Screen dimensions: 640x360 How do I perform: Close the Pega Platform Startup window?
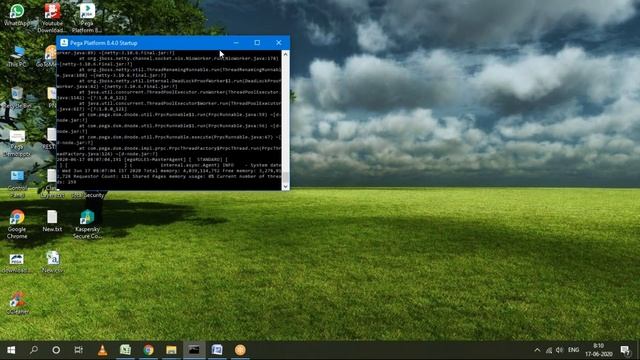click(x=279, y=42)
